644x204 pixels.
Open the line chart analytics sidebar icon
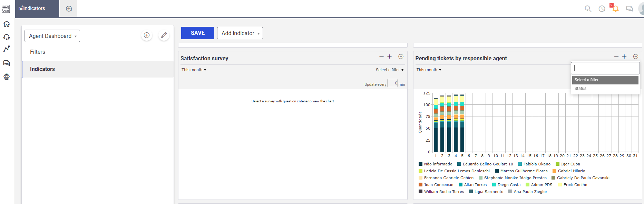[x=7, y=49]
